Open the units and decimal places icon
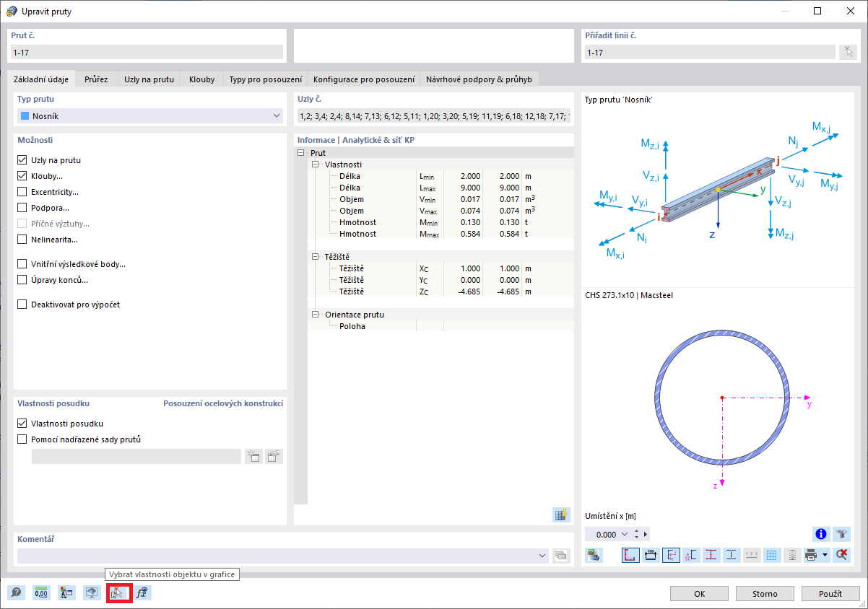 point(41,593)
